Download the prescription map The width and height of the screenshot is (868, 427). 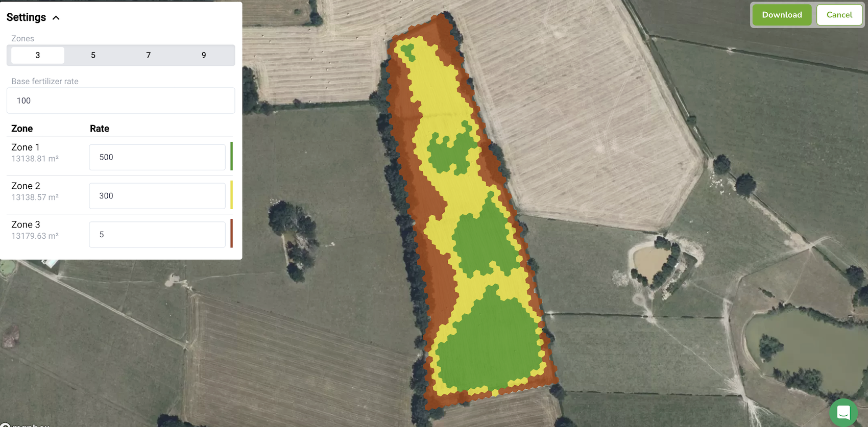pyautogui.click(x=782, y=15)
